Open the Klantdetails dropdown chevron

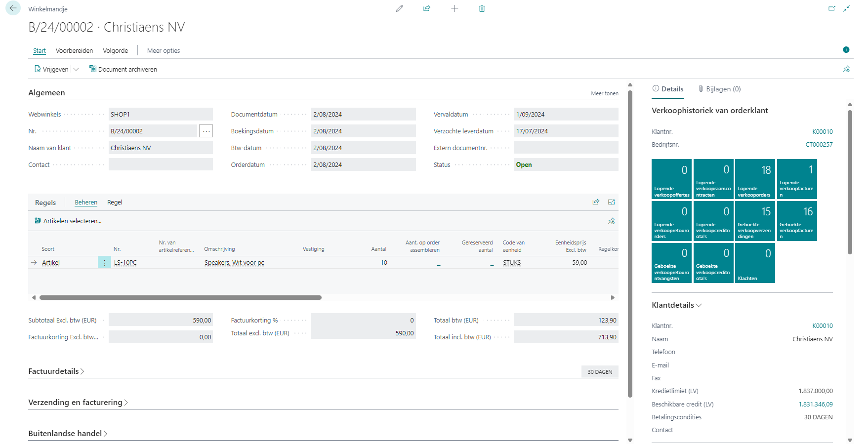coord(699,305)
